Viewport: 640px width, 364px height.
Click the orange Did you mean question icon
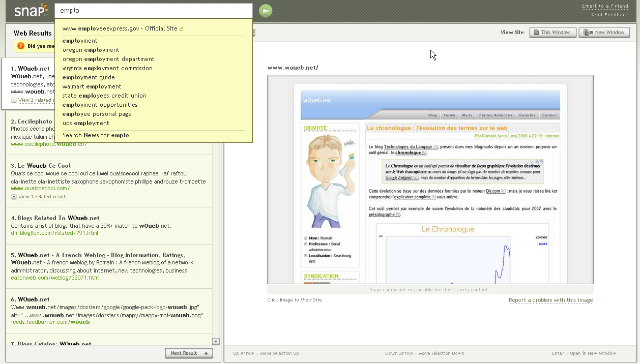21,46
